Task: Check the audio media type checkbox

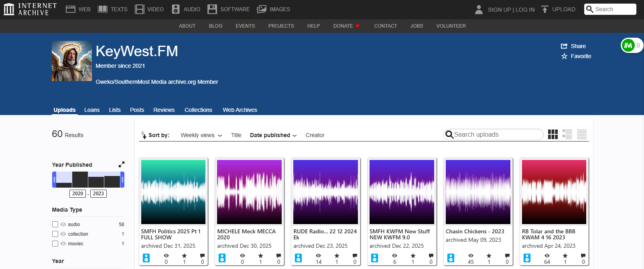Action: [x=55, y=225]
